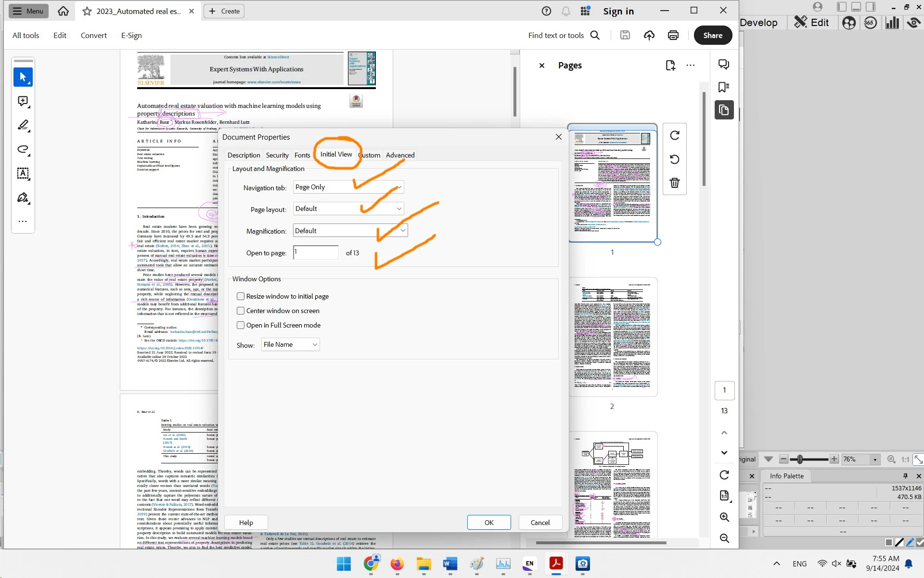Click the rotate page clockwise icon
This screenshot has width=924, height=578.
click(x=674, y=135)
